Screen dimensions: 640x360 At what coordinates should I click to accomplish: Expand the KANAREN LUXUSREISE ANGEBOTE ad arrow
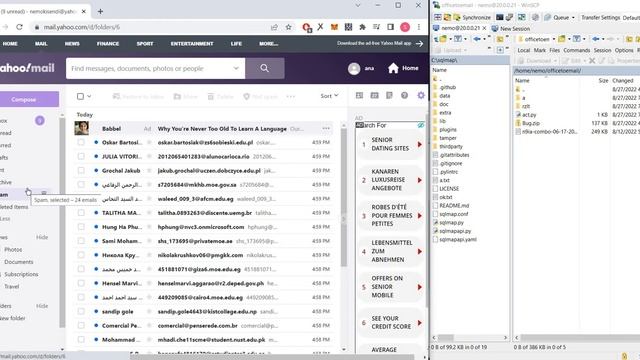[420, 180]
